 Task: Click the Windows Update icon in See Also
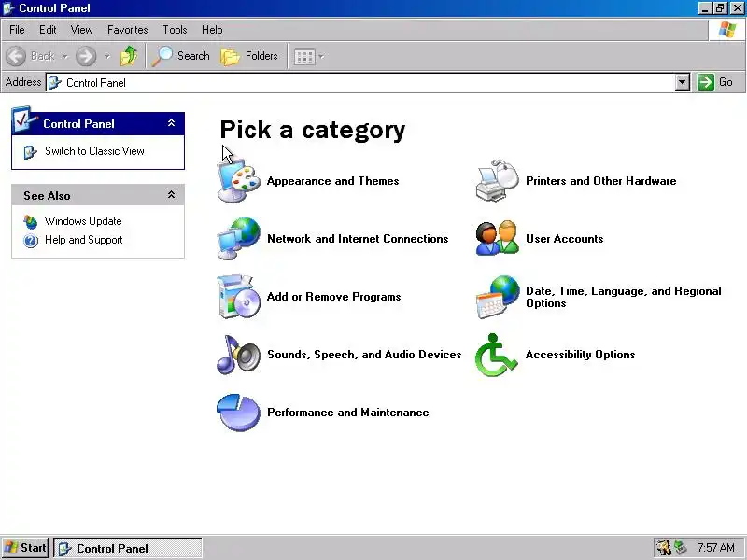pos(31,221)
